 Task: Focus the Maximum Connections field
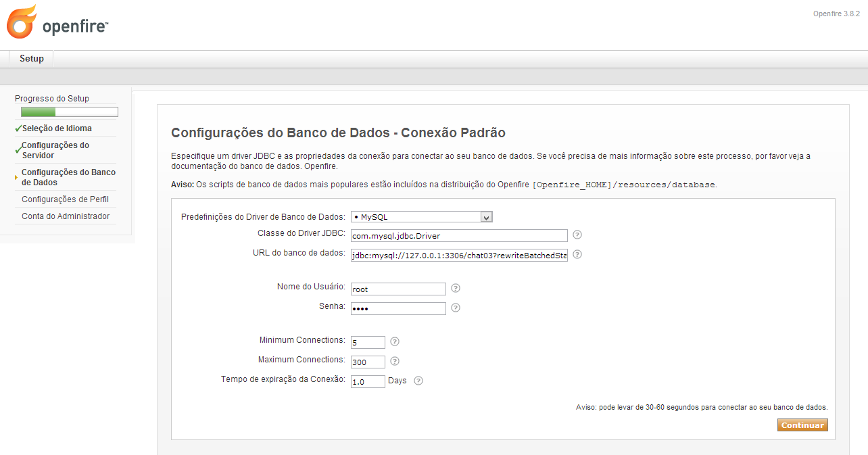(368, 362)
